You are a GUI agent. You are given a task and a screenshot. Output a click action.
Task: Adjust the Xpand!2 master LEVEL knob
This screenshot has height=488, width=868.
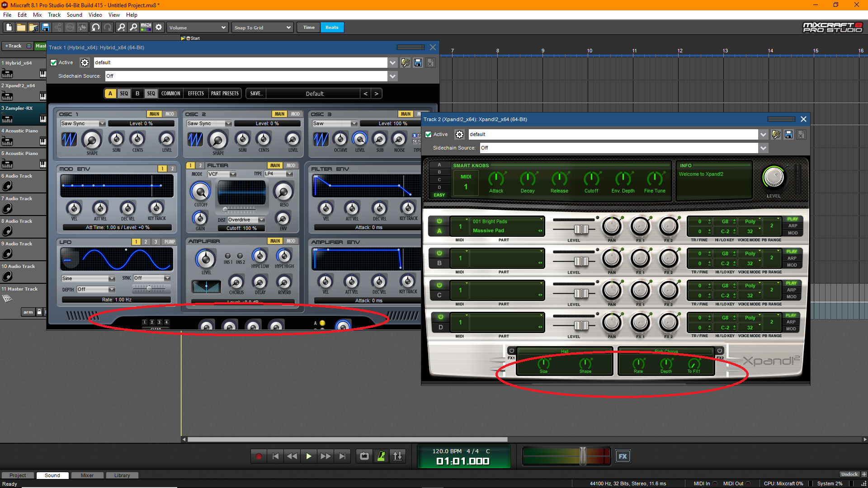pyautogui.click(x=774, y=178)
